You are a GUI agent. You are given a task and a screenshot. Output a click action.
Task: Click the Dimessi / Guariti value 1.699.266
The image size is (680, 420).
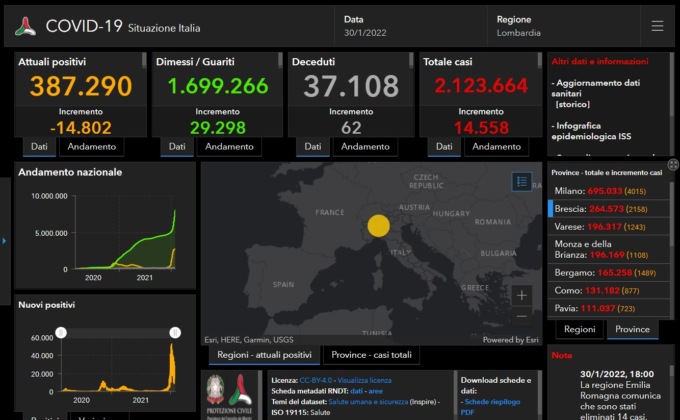point(218,85)
